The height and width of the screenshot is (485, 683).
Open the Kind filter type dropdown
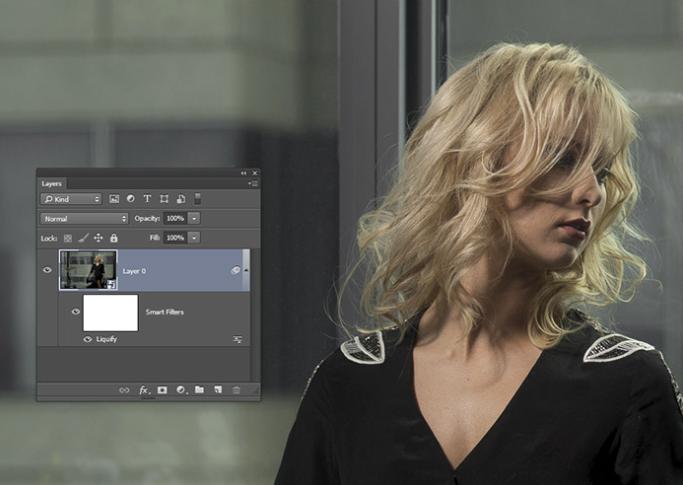pos(71,199)
